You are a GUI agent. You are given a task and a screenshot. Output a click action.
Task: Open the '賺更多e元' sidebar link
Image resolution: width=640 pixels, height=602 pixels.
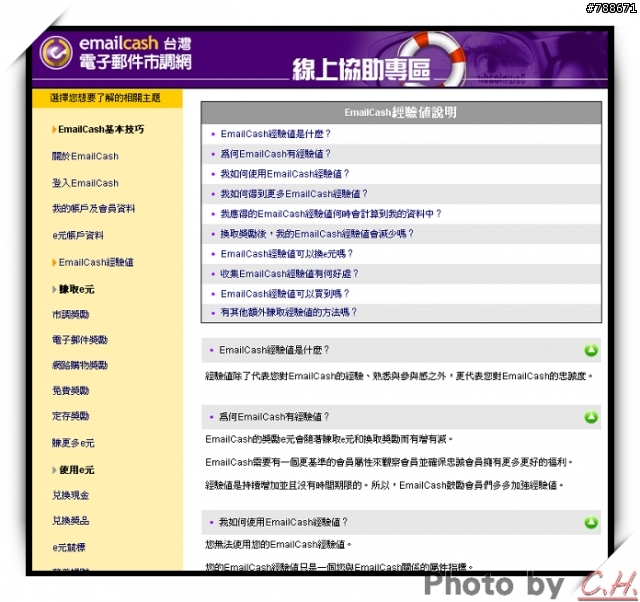tap(73, 443)
